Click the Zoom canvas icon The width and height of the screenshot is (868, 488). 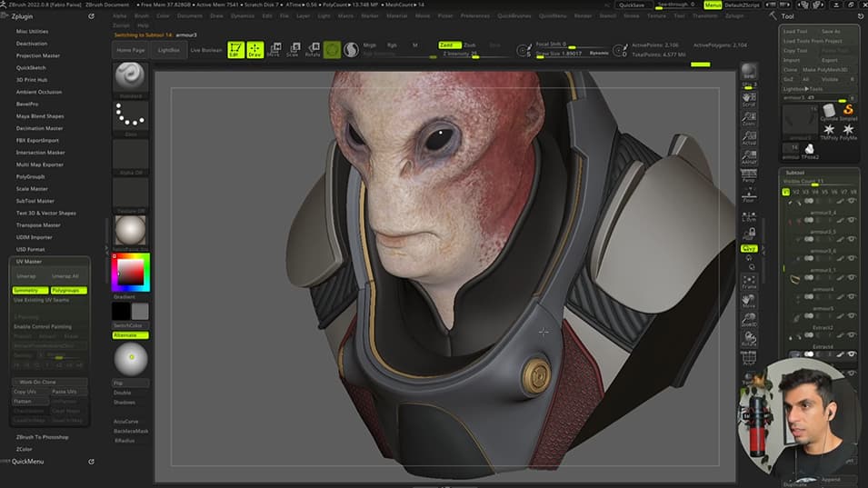point(749,118)
